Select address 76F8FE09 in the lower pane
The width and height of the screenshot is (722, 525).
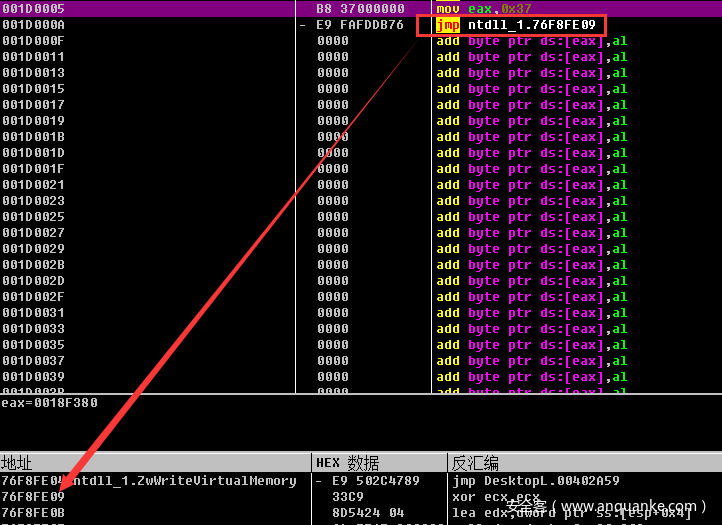pos(33,497)
